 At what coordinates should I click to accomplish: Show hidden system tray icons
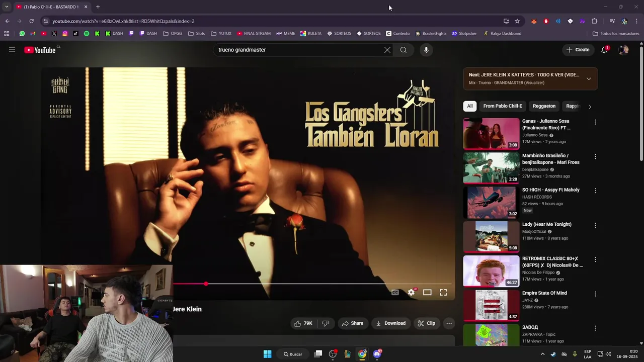point(542,354)
